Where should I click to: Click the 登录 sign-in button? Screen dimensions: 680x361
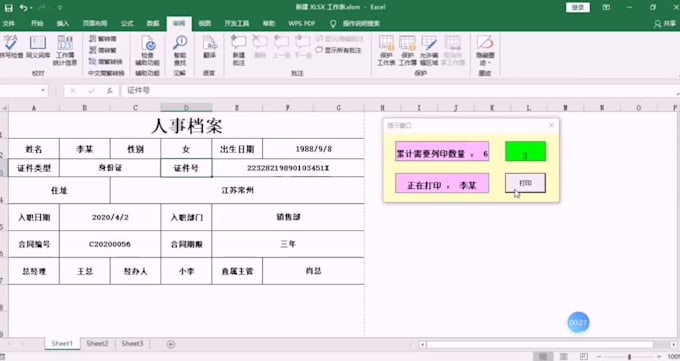(x=578, y=7)
